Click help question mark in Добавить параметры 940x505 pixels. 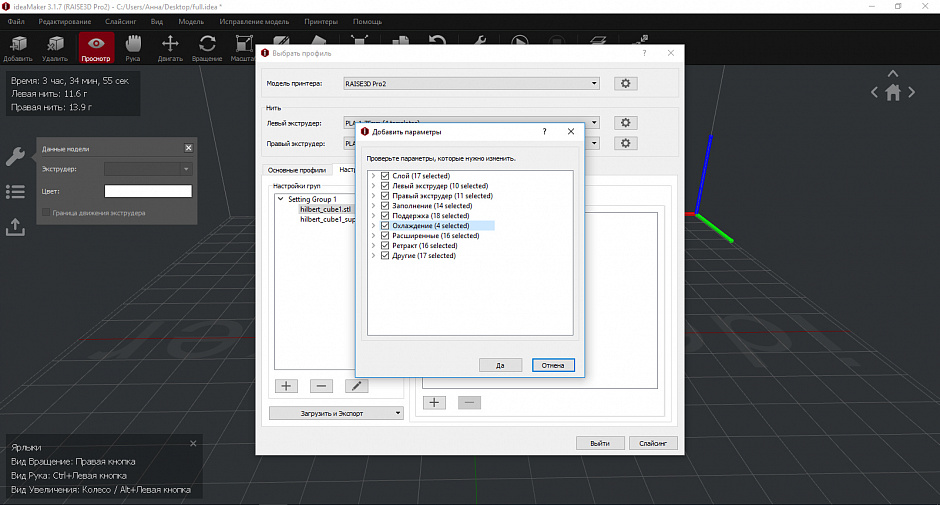click(544, 131)
